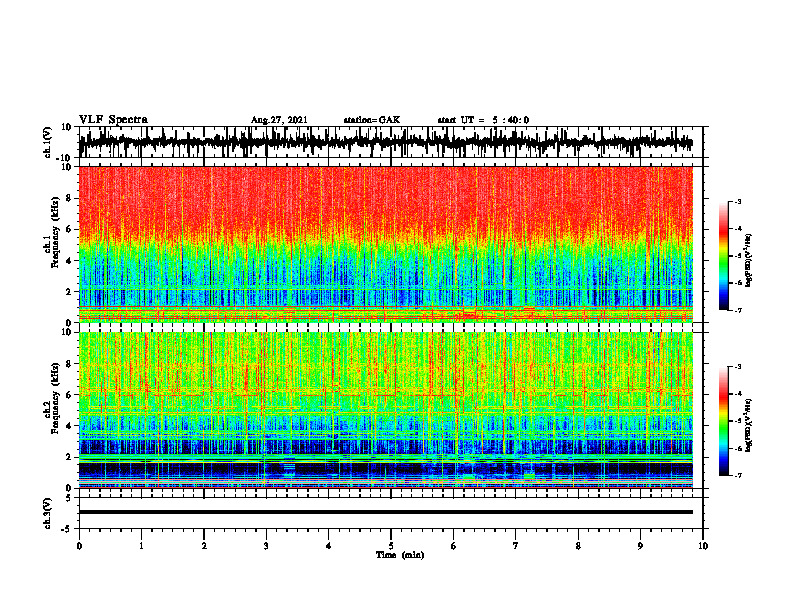Click the time axis tick label "8"
This screenshot has width=792, height=612.
point(578,546)
